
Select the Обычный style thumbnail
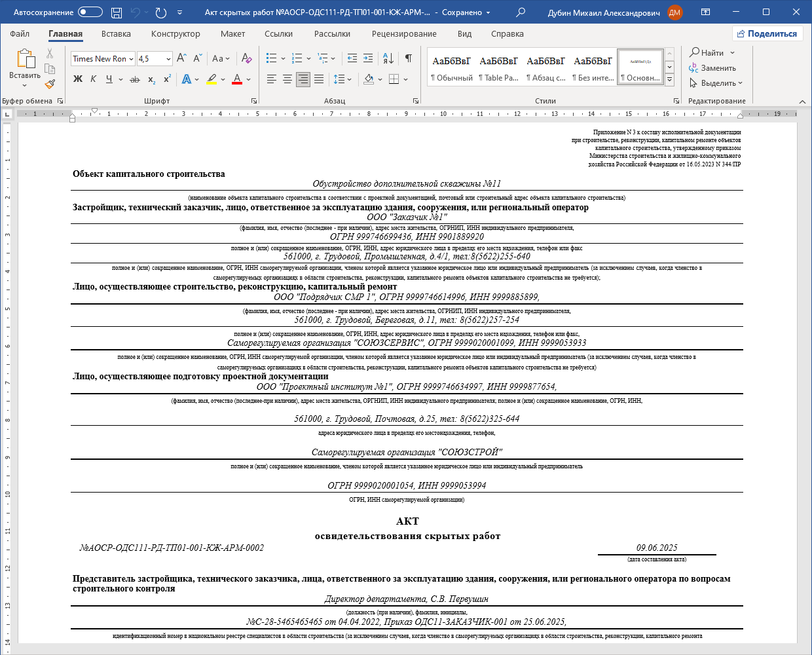451,67
